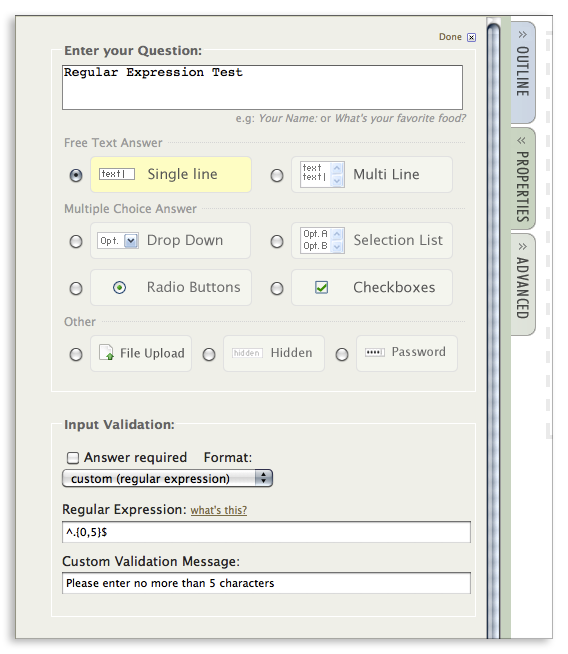Click the Answer required label text
The image size is (568, 654).
135,458
